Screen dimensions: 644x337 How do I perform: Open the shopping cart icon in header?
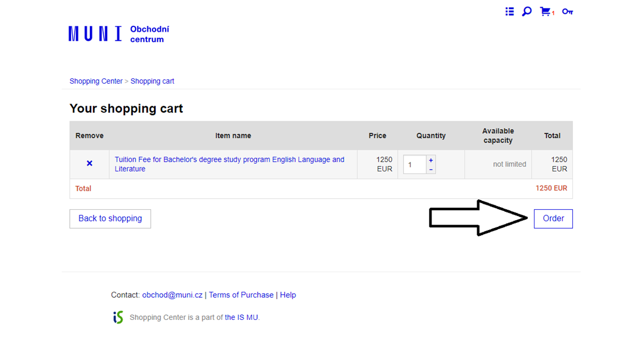545,12
